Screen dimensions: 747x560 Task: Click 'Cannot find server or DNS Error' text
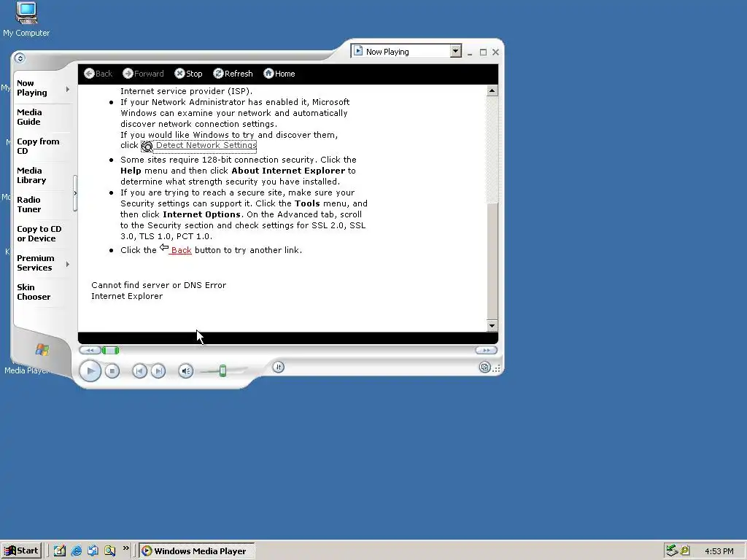pyautogui.click(x=158, y=285)
